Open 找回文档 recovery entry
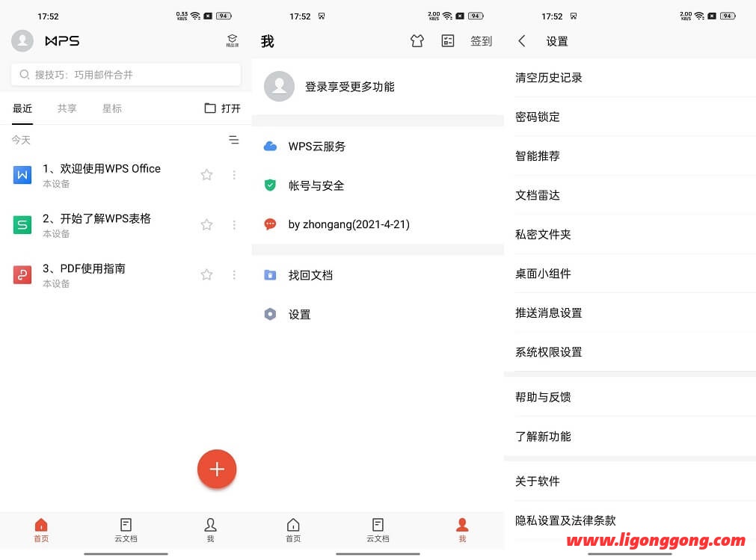 tap(378, 275)
